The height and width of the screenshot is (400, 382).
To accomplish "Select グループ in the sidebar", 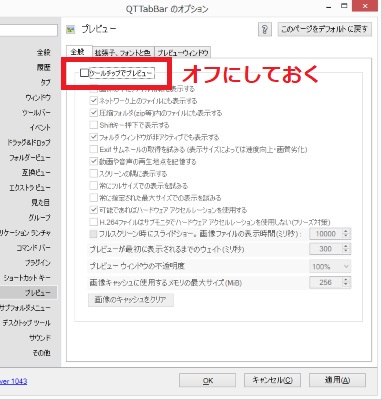I will tap(40, 218).
